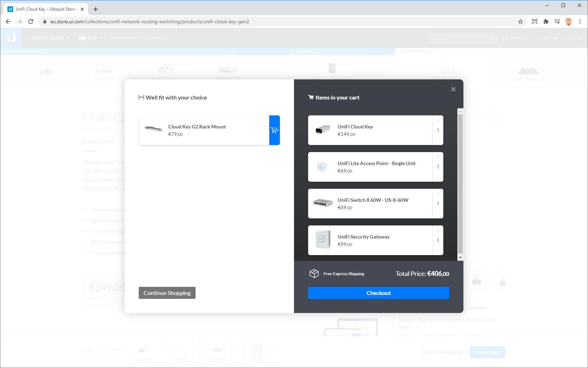This screenshot has width=588, height=368.
Task: Click the Log In link
Action: (549, 38)
